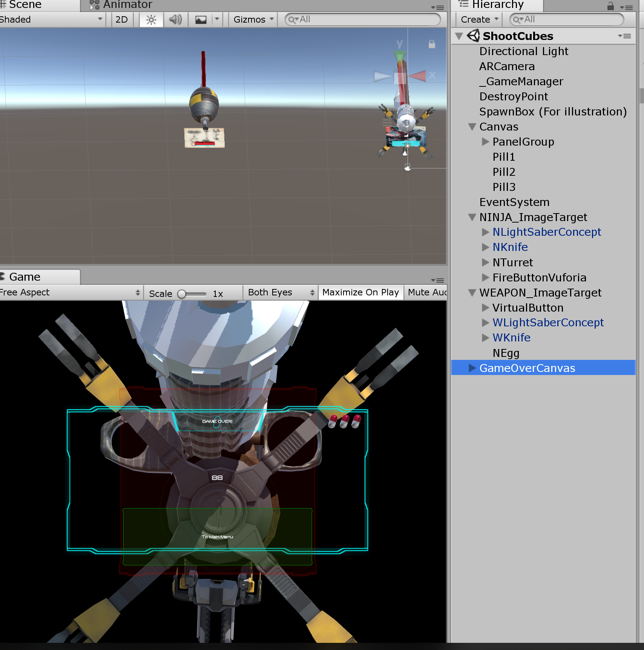This screenshot has height=650, width=644.
Task: Select SpawnBox (For illustration)
Action: tap(543, 112)
